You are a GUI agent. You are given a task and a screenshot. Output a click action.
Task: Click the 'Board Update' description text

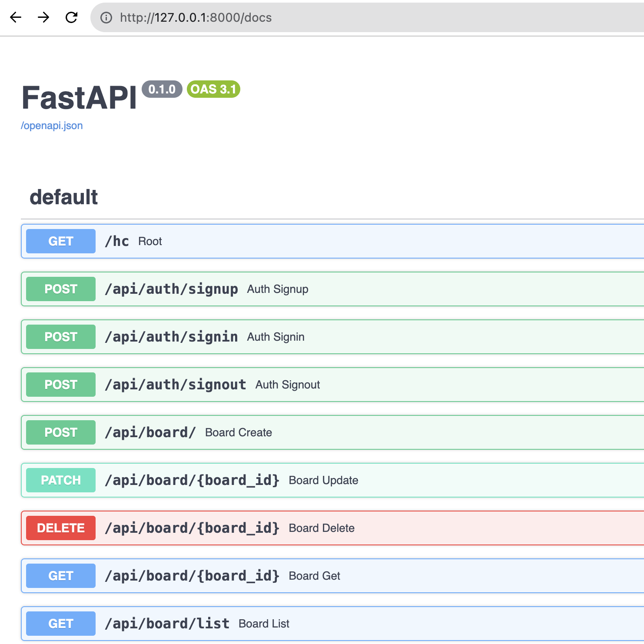[324, 480]
